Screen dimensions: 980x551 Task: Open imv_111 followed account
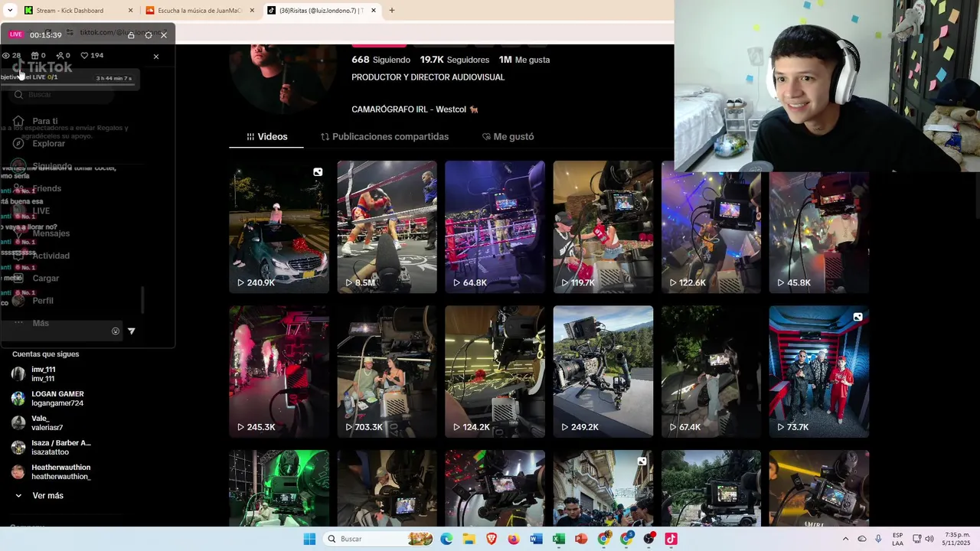point(34,374)
